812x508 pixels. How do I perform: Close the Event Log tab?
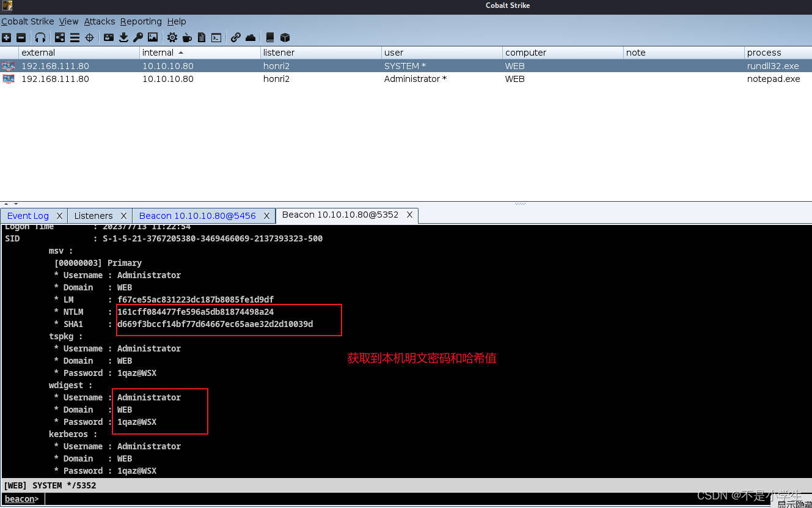tap(59, 216)
